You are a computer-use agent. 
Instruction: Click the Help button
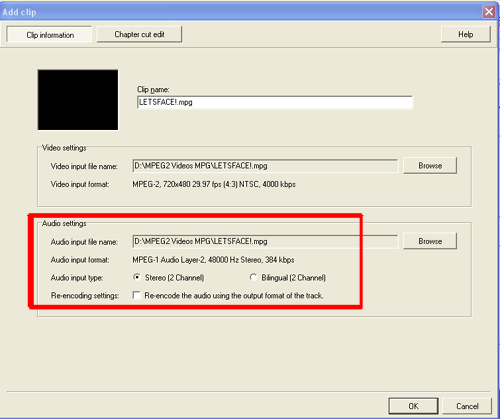(x=466, y=34)
